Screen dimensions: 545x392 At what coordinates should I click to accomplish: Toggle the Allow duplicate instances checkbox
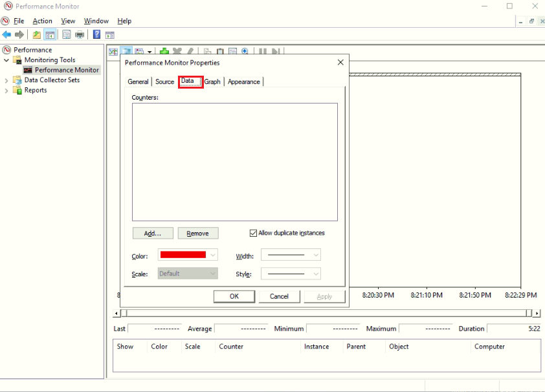[253, 233]
